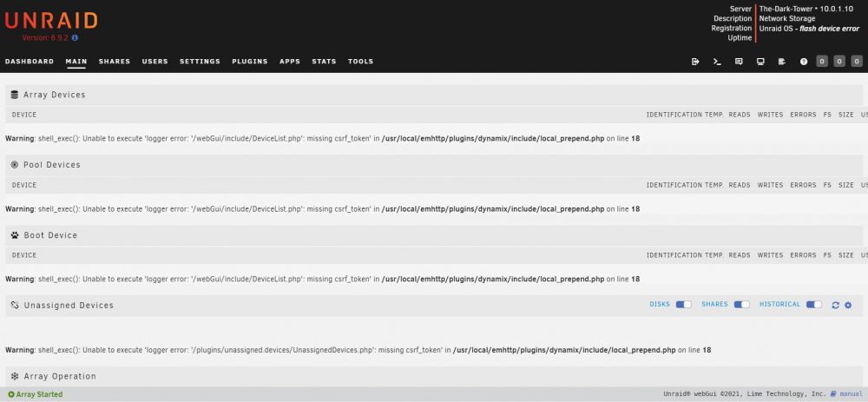
Task: Click the Network Storage description text
Action: (x=787, y=19)
